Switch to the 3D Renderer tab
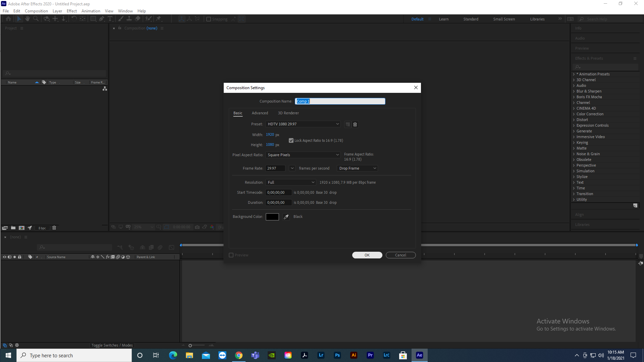Screen dimensions: 644x362 click(288, 113)
